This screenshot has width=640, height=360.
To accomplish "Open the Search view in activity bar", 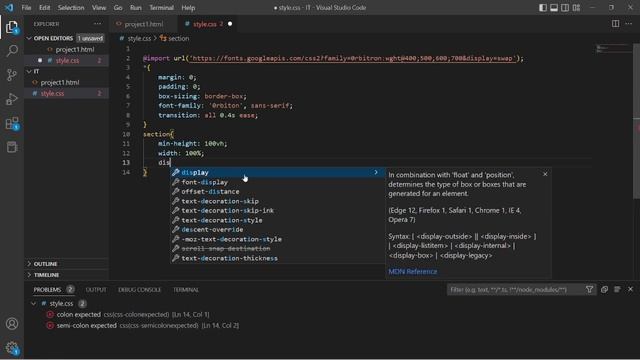I will coord(12,51).
